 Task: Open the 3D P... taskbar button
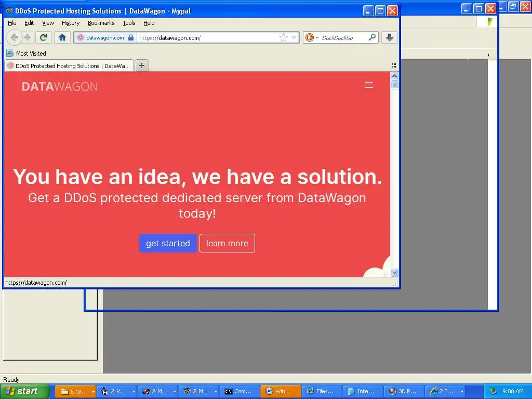(x=404, y=391)
